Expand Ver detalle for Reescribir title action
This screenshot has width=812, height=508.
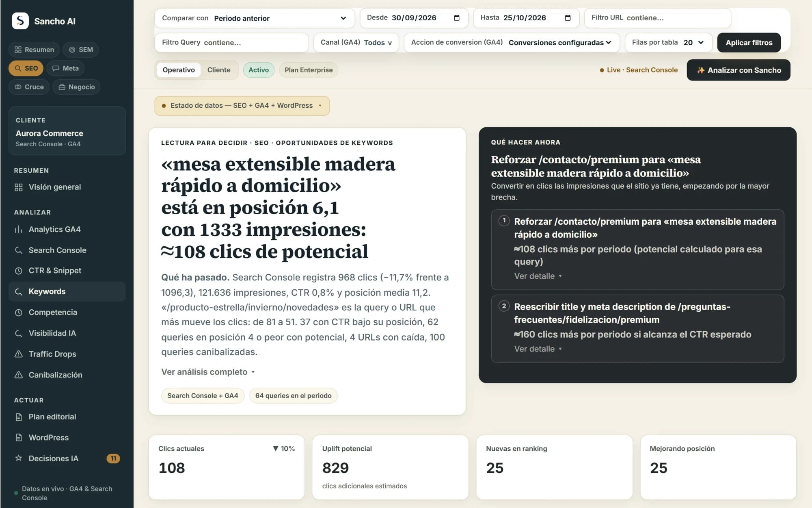(538, 349)
